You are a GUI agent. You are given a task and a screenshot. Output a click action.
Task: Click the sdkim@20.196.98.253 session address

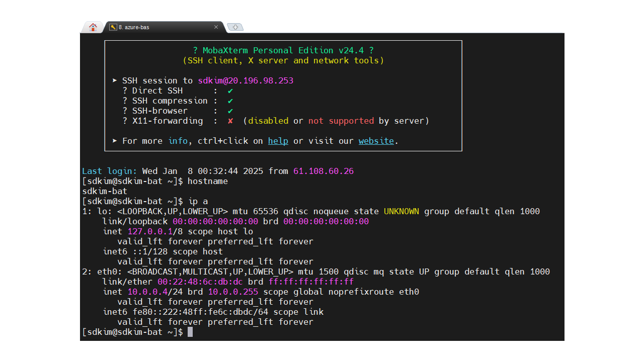tap(246, 80)
